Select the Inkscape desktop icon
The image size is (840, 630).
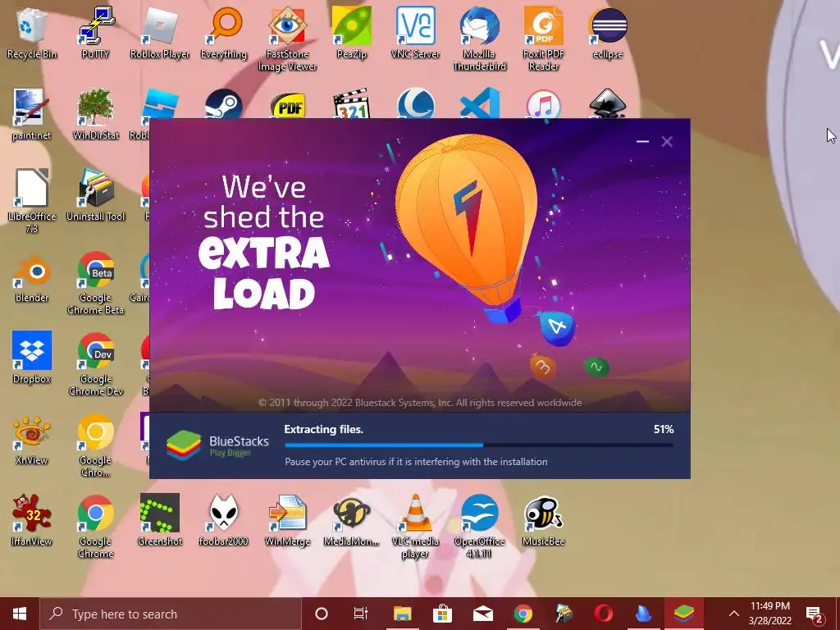click(608, 104)
